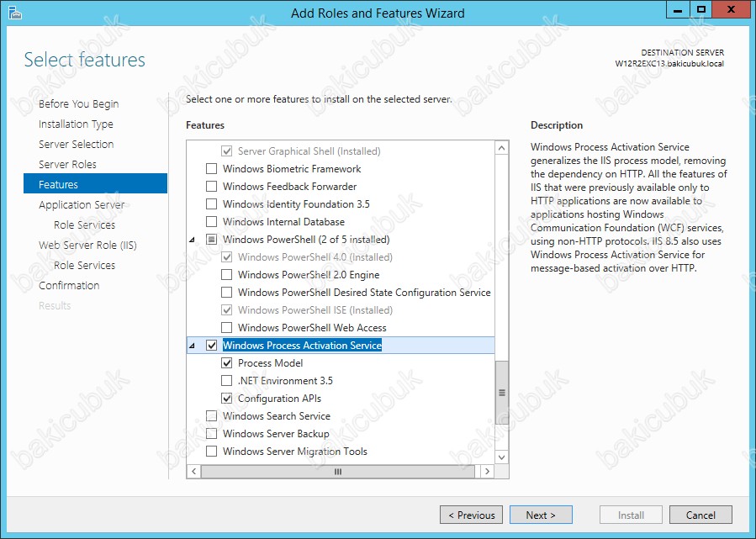Tick the Windows Internal Database checkbox
Viewport: 756px width, 539px height.
point(211,222)
